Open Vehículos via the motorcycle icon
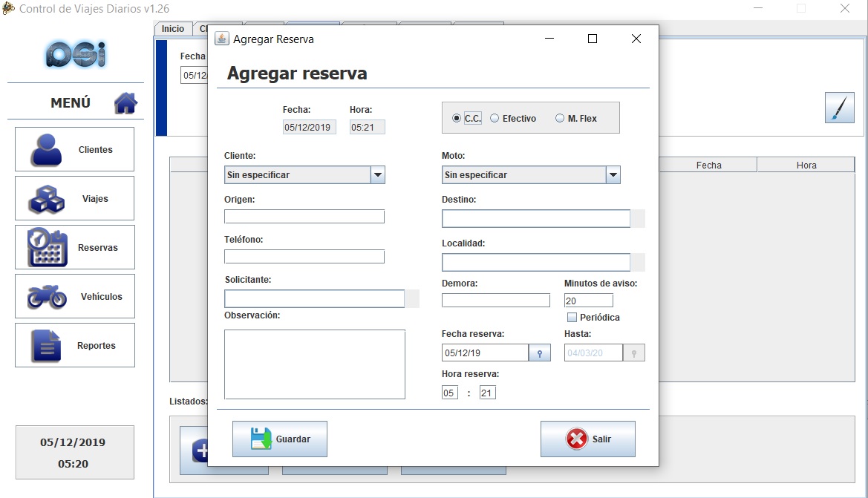This screenshot has width=868, height=498. [47, 297]
